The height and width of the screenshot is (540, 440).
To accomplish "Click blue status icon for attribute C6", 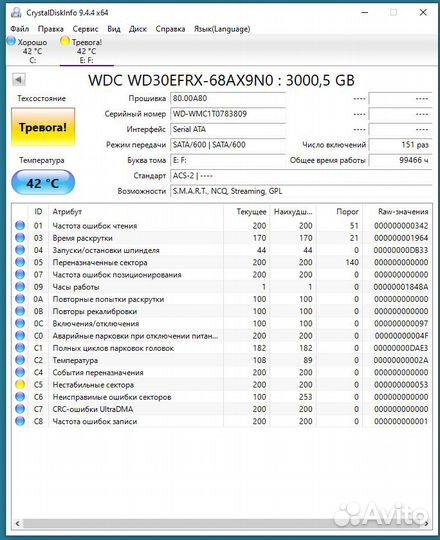I will [20, 397].
